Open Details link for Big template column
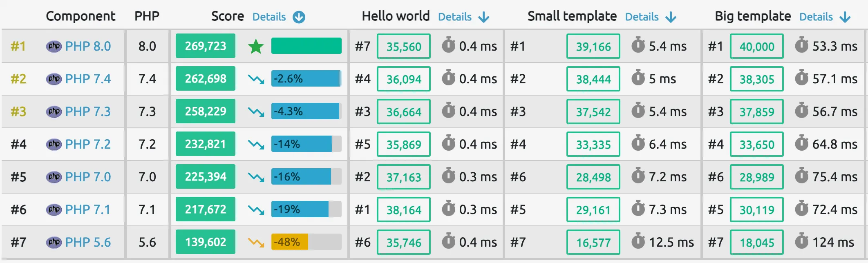 point(816,17)
